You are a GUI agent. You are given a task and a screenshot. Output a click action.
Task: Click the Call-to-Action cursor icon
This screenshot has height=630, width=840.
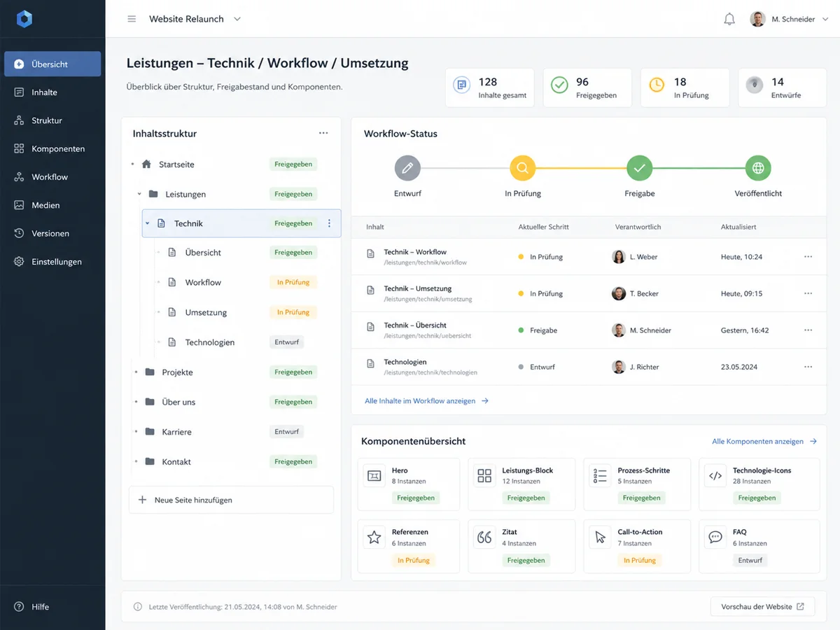click(x=600, y=537)
